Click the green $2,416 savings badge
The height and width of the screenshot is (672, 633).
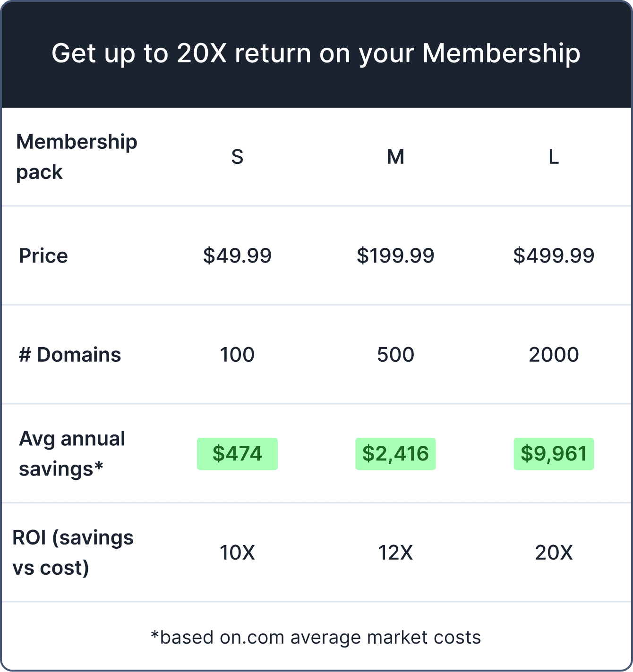point(395,454)
